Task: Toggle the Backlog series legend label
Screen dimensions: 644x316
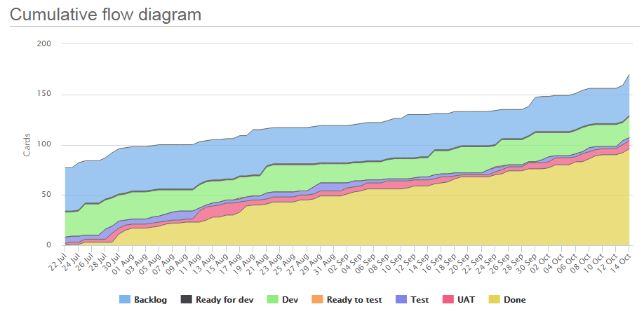Action: point(150,300)
